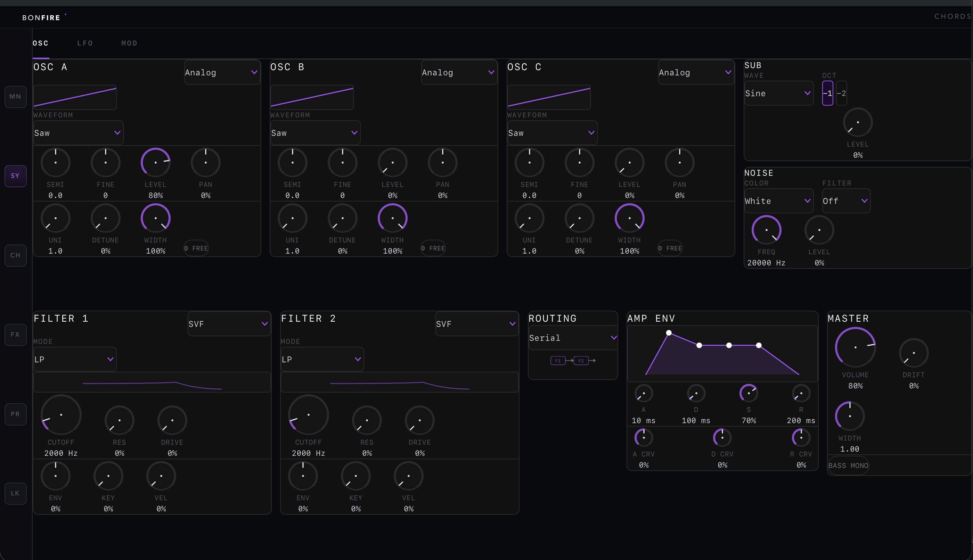Select the -2 octave button for SUB

tap(842, 93)
